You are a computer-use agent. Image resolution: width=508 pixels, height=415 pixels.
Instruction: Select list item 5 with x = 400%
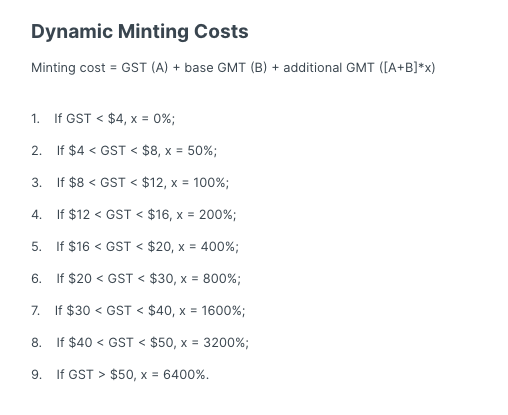[x=135, y=247]
